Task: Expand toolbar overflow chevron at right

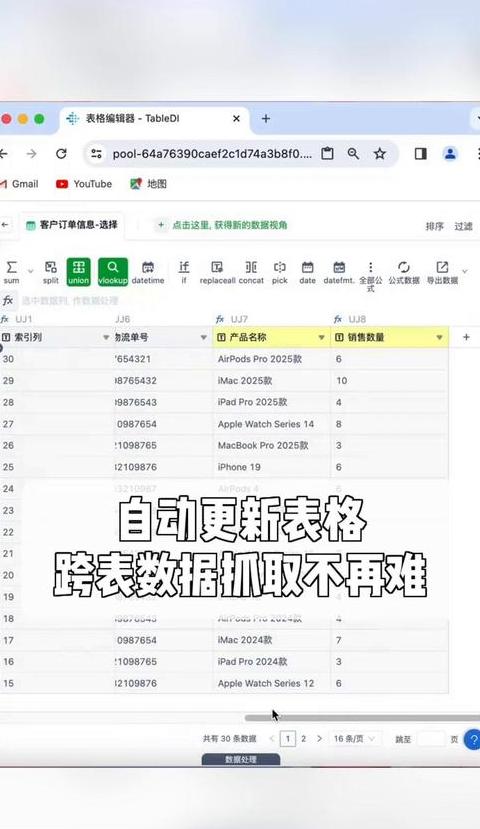Action: pos(465,271)
